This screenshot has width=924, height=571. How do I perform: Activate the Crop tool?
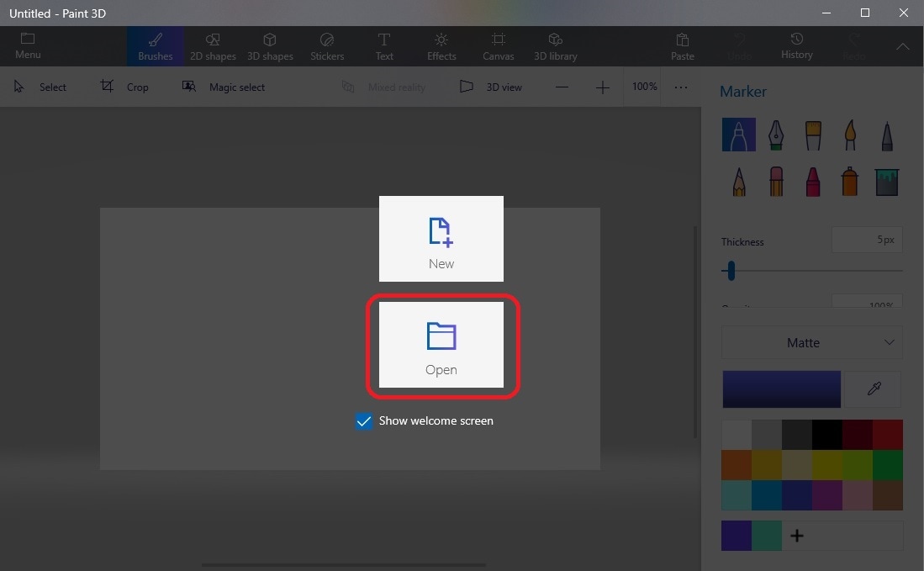pos(124,87)
